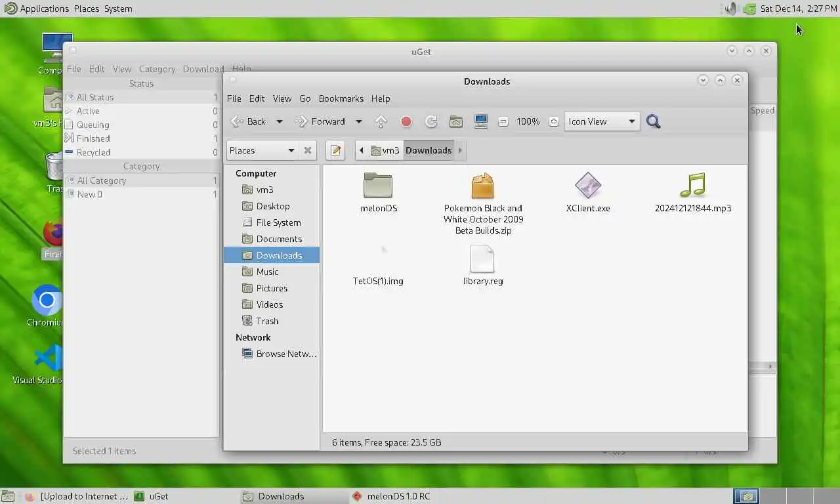Select the library.reg file
Image resolution: width=840 pixels, height=504 pixels.
(483, 265)
